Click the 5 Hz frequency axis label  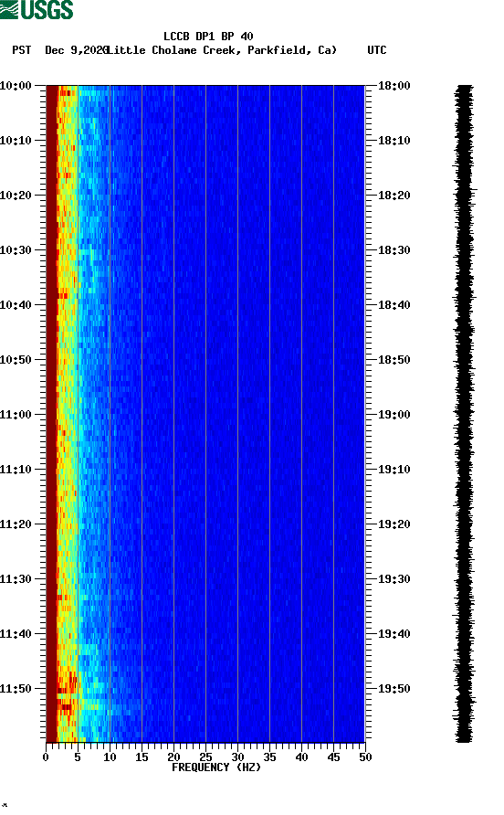pos(78,757)
